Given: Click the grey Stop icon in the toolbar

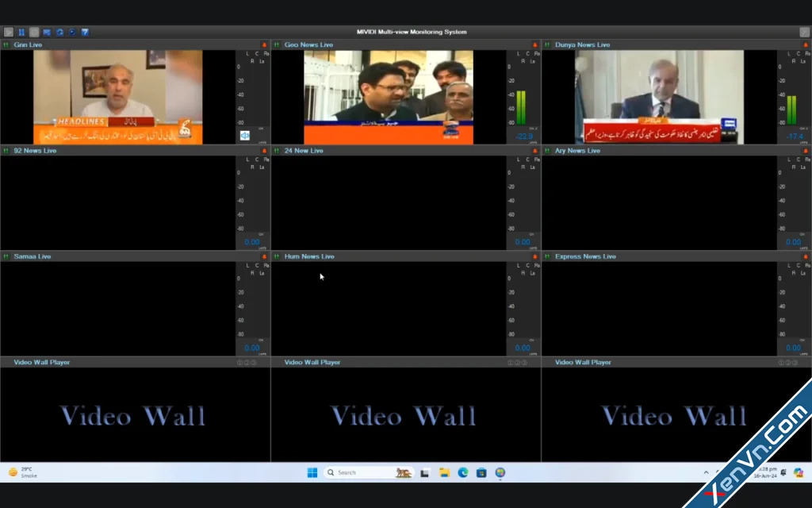Looking at the screenshot, I should coord(34,32).
